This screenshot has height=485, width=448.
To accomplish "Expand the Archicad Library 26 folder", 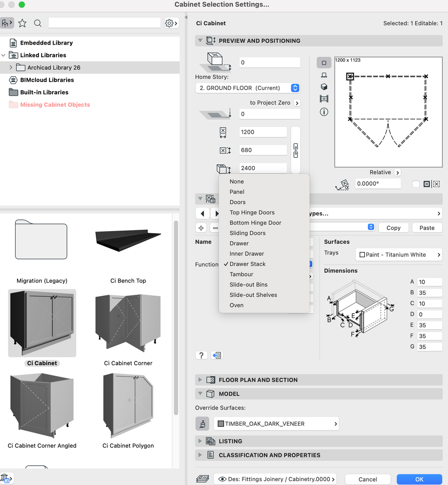I will tap(11, 67).
